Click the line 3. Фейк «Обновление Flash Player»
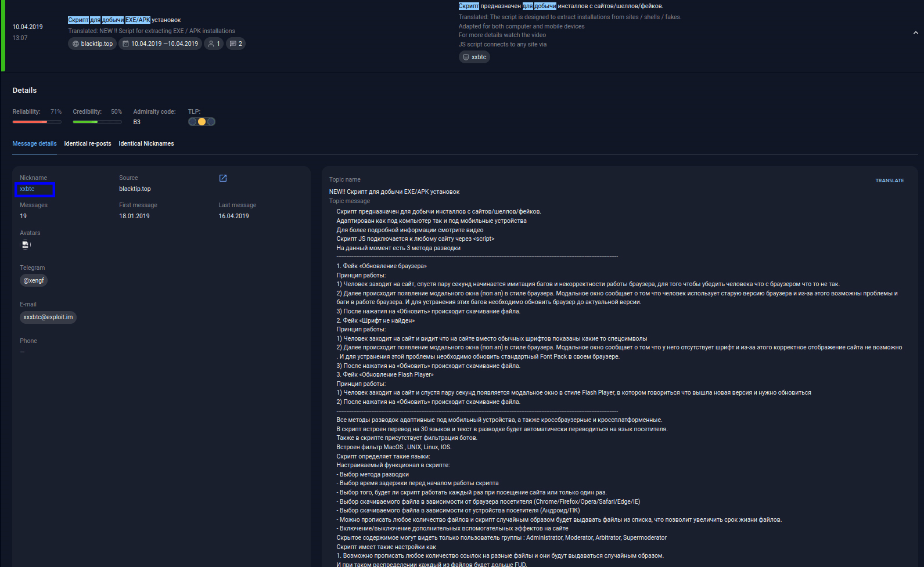 coord(385,374)
